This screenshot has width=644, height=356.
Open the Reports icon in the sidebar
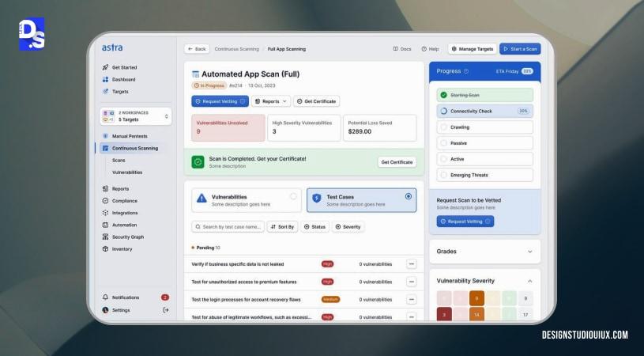105,189
